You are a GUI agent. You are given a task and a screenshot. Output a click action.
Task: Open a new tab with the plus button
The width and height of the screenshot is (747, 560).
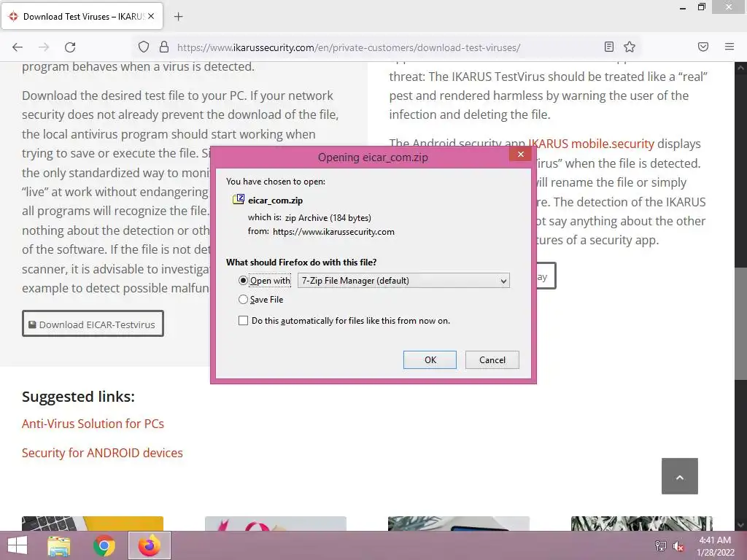pos(178,17)
